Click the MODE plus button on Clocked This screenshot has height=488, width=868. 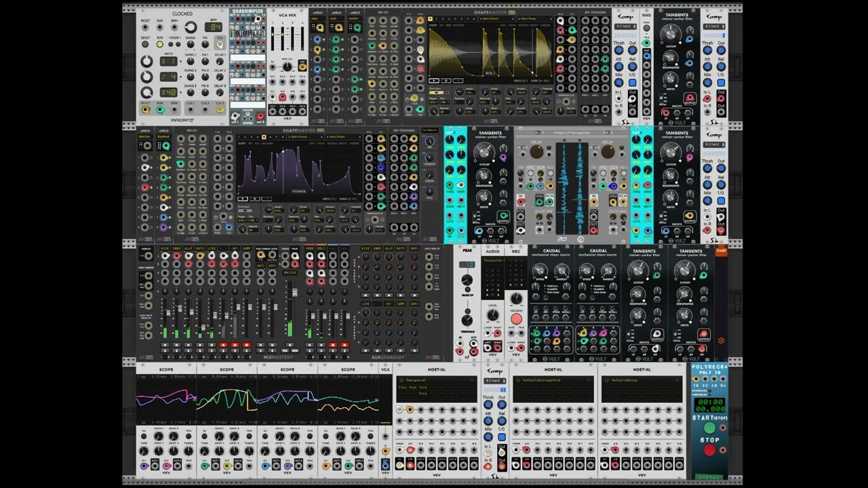pyautogui.click(x=178, y=44)
